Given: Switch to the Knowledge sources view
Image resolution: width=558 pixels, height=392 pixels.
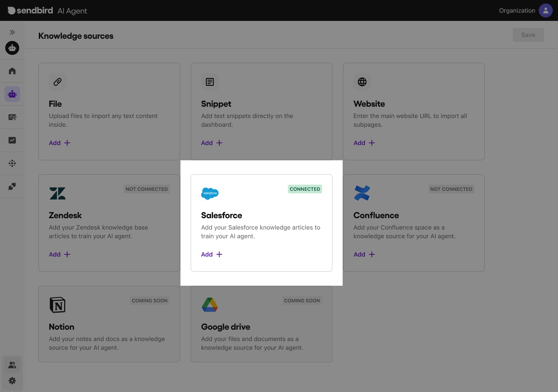Looking at the screenshot, I should [x=75, y=36].
